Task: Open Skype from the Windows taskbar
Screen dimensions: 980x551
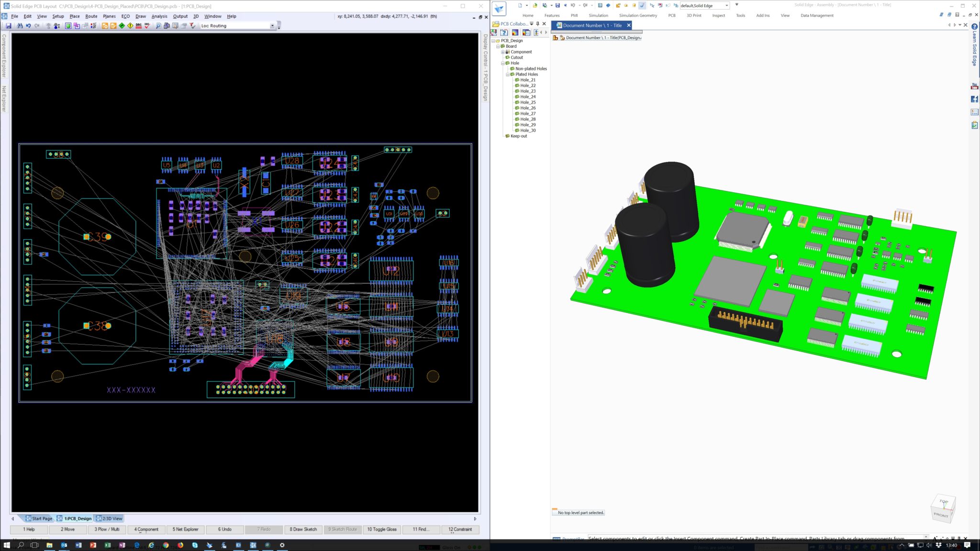Action: click(x=196, y=545)
